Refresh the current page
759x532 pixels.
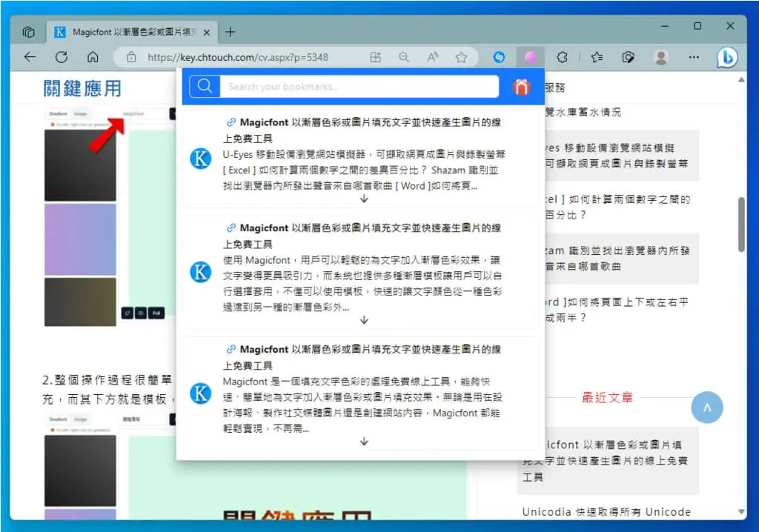tap(62, 57)
